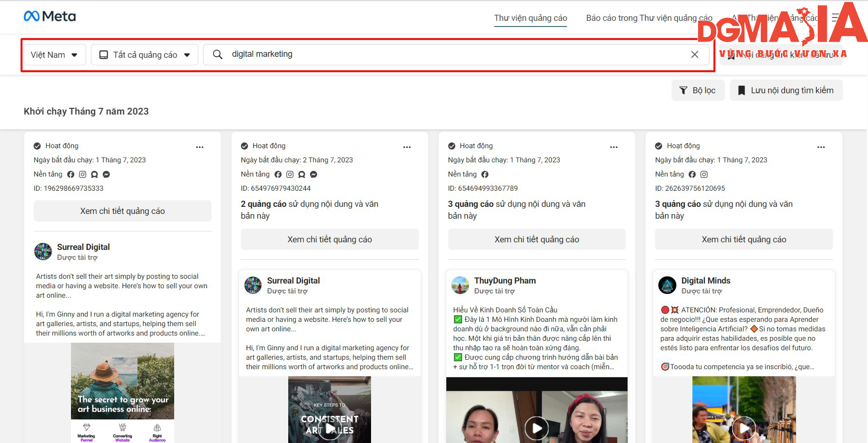Play the ThuyDung Pham ad video
Image resolution: width=868 pixels, height=443 pixels.
(537, 428)
